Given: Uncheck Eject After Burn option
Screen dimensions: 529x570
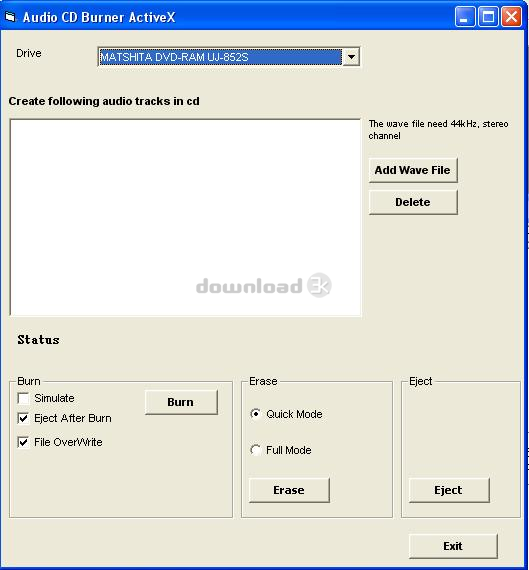Looking at the screenshot, I should click(x=24, y=418).
